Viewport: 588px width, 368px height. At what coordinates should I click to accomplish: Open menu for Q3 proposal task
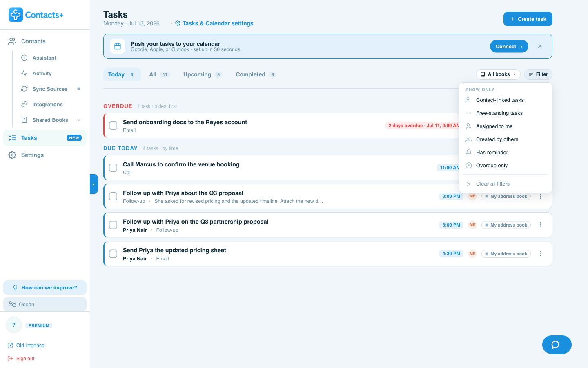(x=541, y=196)
